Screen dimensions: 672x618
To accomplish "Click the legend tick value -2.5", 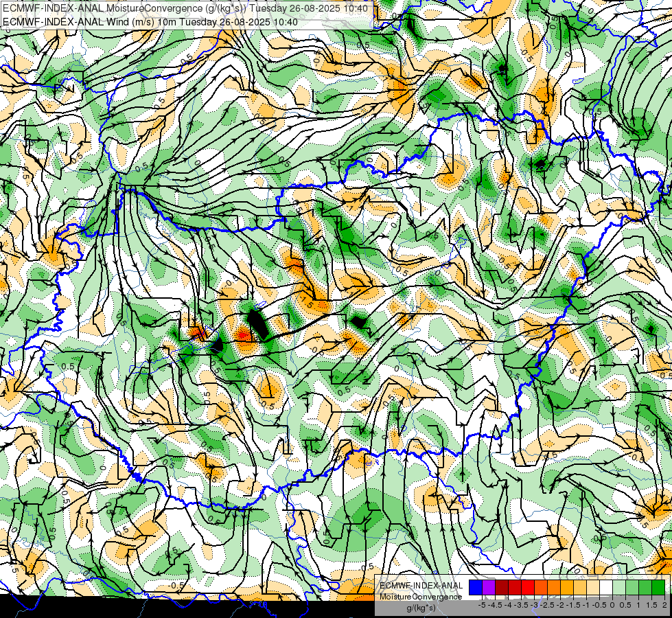I will click(547, 605).
